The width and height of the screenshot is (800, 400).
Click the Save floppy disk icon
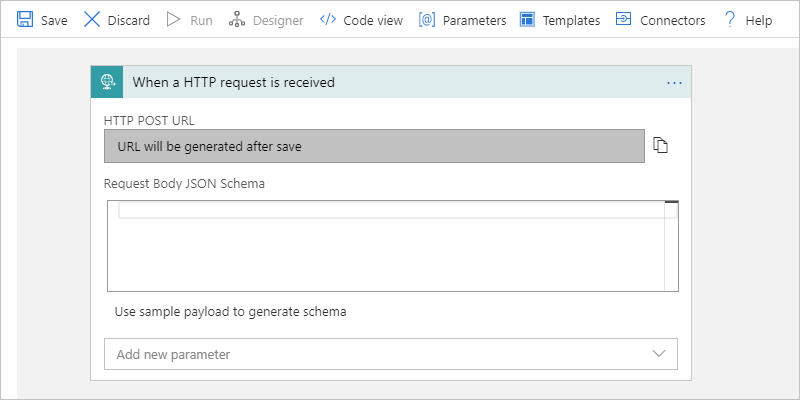(25, 19)
